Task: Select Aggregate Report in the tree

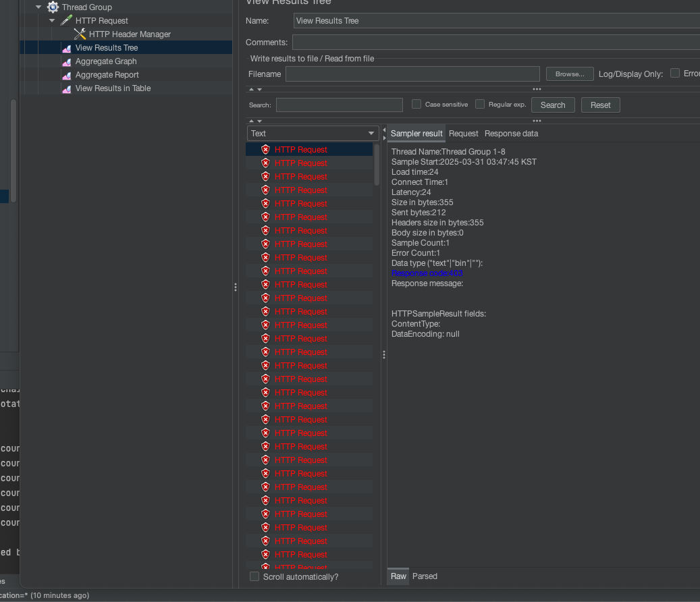Action: (107, 75)
